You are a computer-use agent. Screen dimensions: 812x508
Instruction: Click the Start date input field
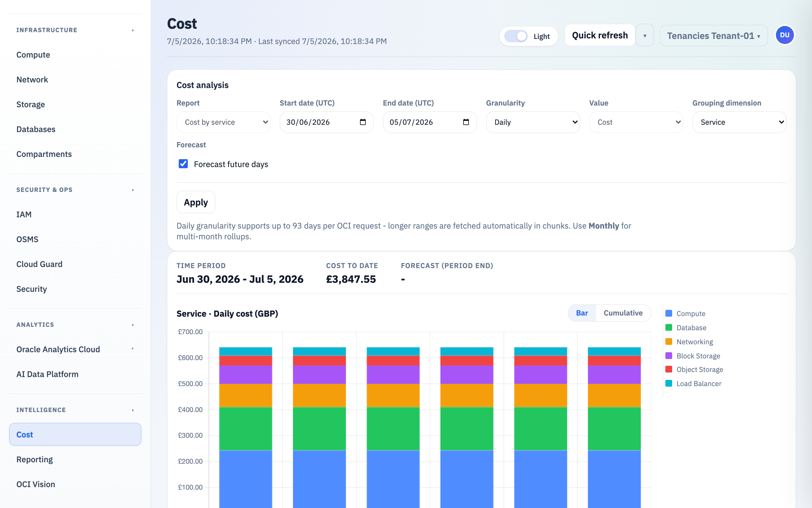(326, 122)
